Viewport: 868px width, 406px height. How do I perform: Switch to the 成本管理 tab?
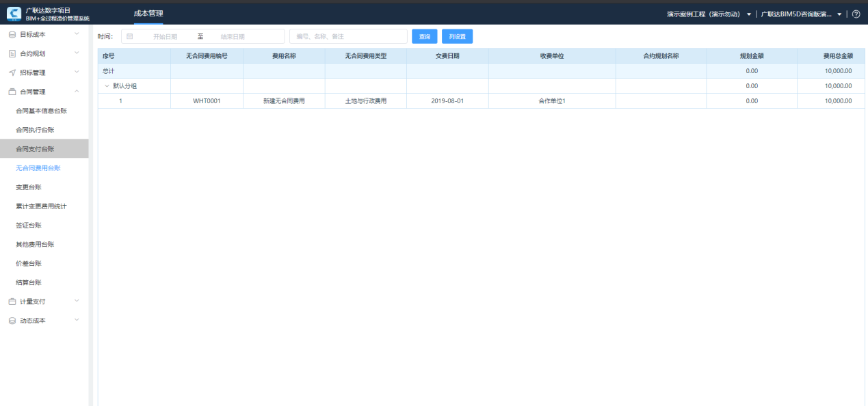point(148,14)
